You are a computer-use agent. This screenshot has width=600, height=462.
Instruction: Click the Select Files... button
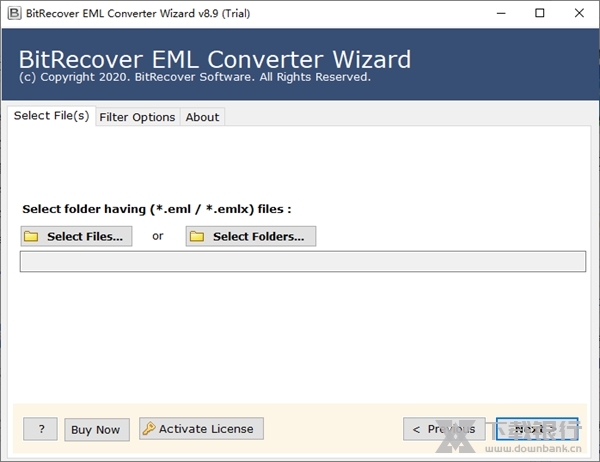(77, 236)
